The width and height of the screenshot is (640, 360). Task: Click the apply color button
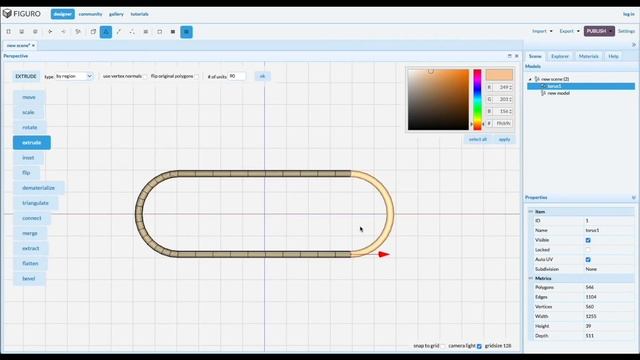click(x=504, y=140)
